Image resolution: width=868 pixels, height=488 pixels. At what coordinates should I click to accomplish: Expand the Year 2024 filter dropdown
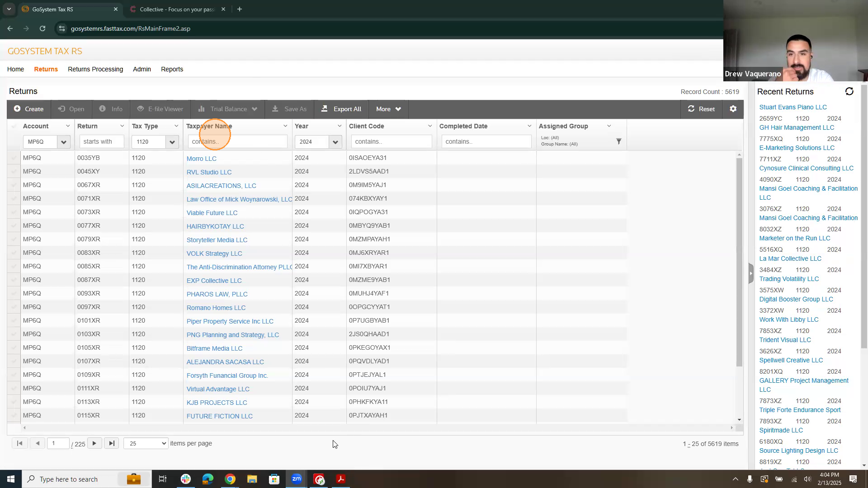pos(335,142)
